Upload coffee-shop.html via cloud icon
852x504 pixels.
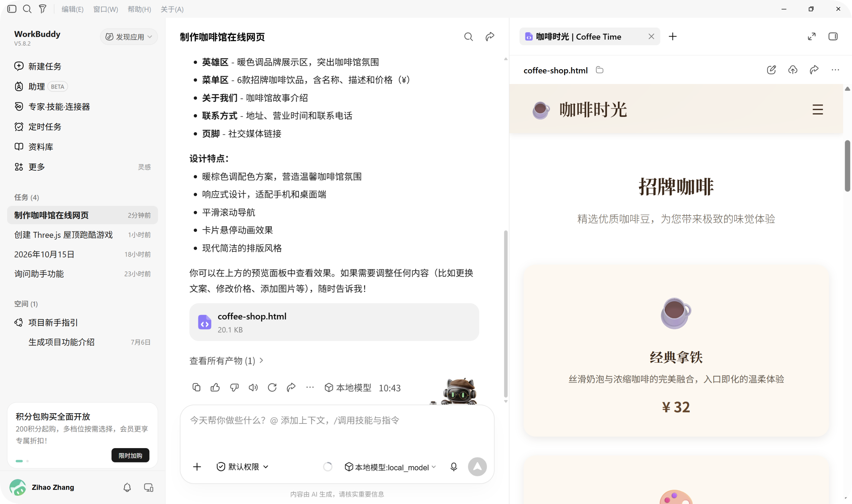792,70
